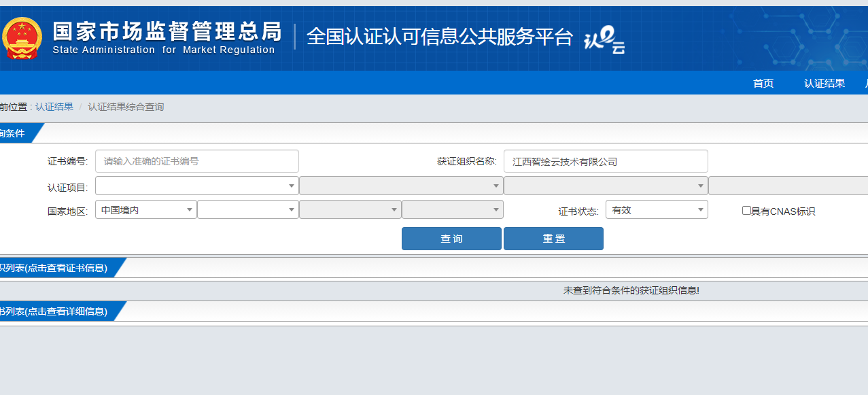The image size is (868, 395).
Task: Enable the 具有CNAS标识 checkbox
Action: pos(746,211)
